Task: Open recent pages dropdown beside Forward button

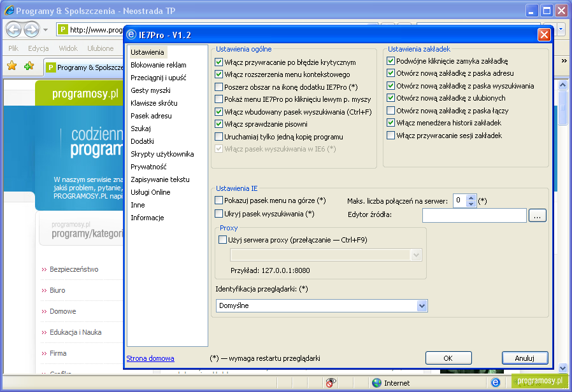Action: [x=46, y=29]
